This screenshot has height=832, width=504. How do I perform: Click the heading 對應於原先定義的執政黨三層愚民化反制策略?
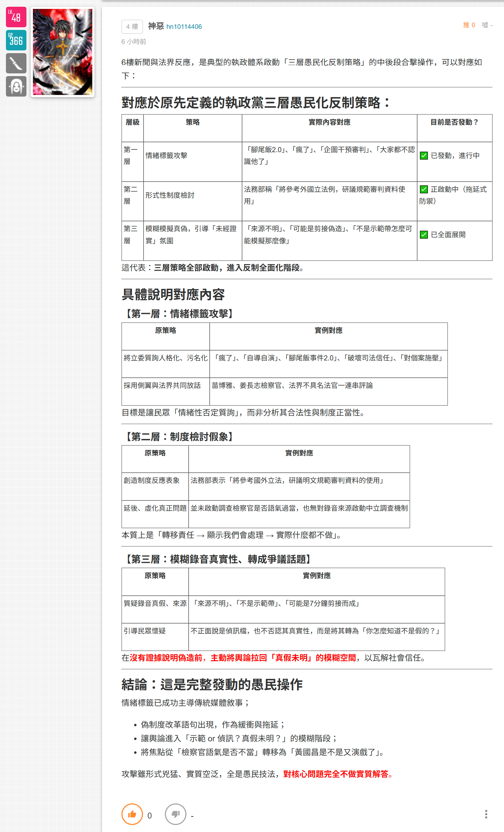tap(256, 103)
